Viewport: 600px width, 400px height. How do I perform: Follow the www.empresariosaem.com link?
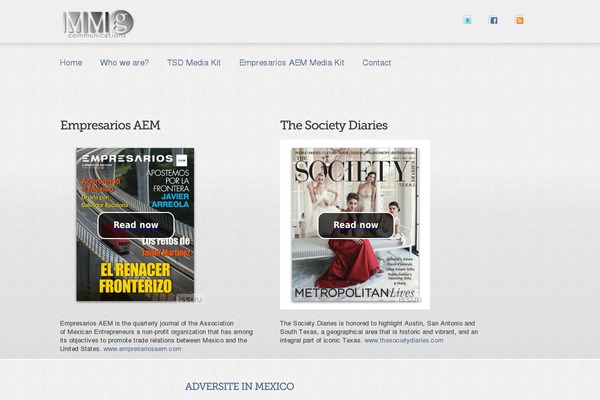tap(142, 349)
